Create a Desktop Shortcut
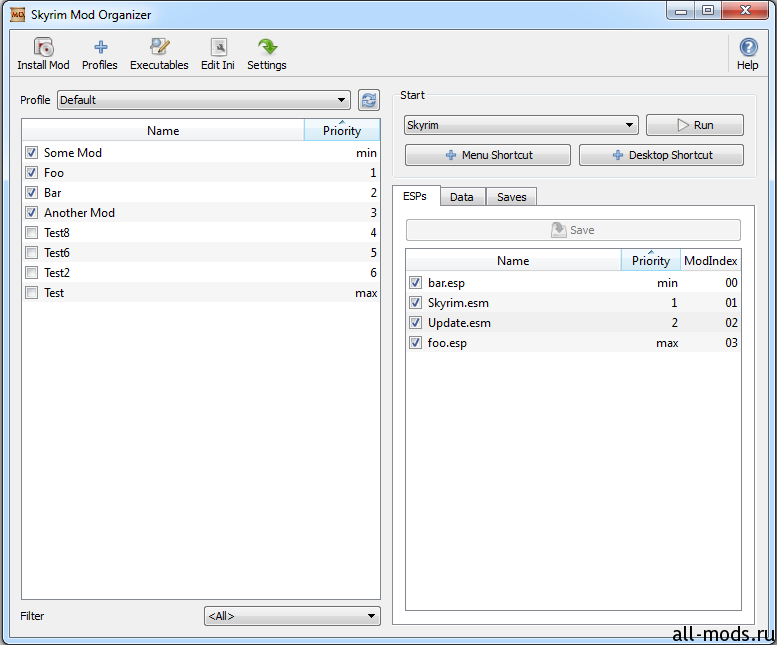777x645 pixels. pos(662,155)
